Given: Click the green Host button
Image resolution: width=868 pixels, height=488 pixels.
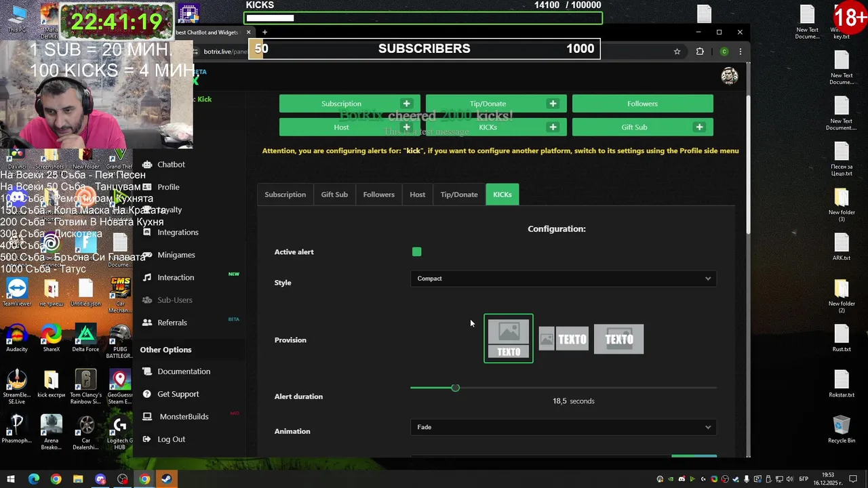Looking at the screenshot, I should coord(350,127).
